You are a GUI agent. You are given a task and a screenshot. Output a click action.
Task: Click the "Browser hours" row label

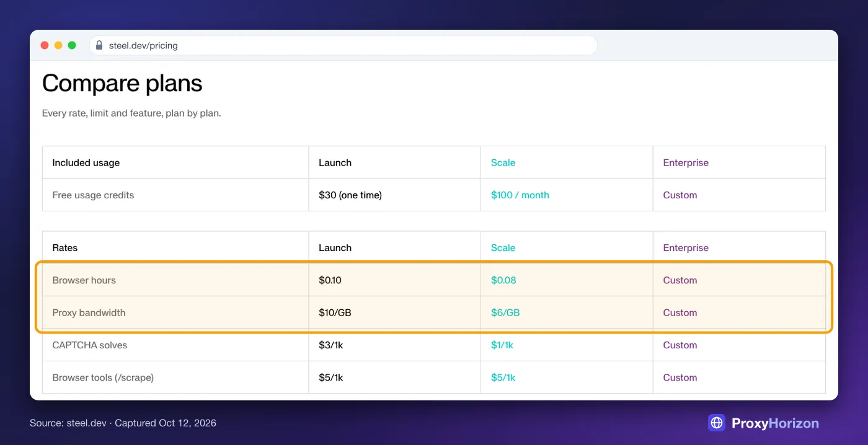point(84,280)
